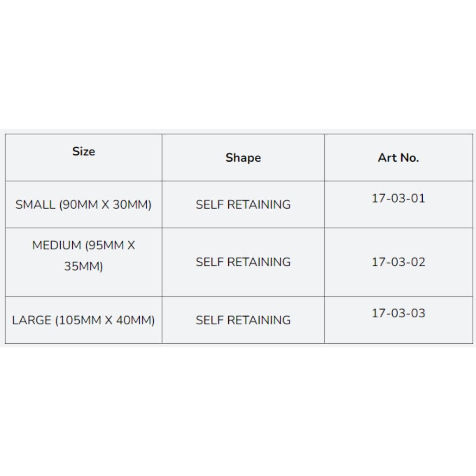Screen dimensions: 476x476
Task: Click the word SMALL in the table
Action: [35, 205]
